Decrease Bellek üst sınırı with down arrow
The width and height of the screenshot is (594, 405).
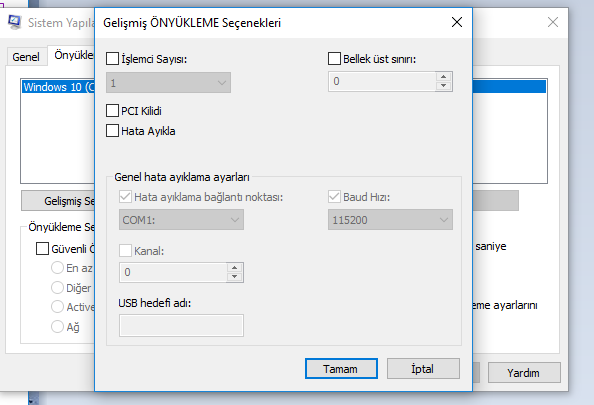[443, 86]
